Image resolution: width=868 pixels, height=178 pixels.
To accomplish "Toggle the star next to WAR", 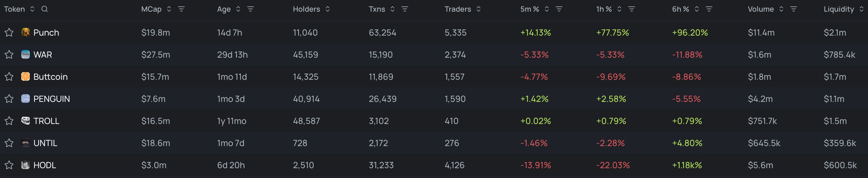I will (9, 55).
